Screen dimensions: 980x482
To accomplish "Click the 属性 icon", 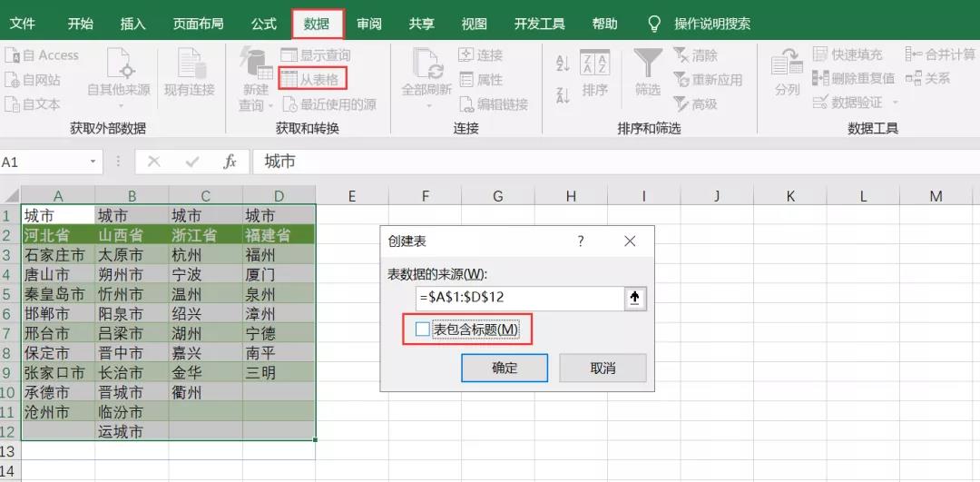I will tap(466, 79).
